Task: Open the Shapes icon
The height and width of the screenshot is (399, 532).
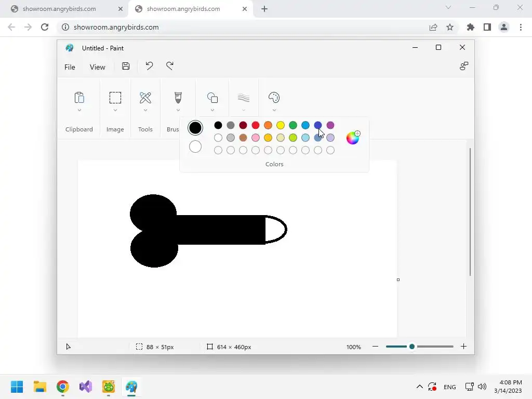Action: point(212,98)
